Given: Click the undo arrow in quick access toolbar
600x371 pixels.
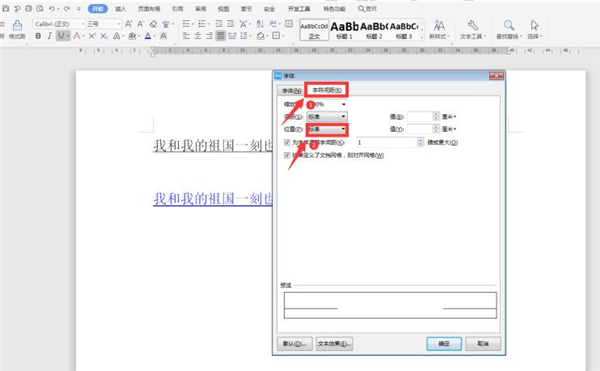Looking at the screenshot, I should [51, 8].
